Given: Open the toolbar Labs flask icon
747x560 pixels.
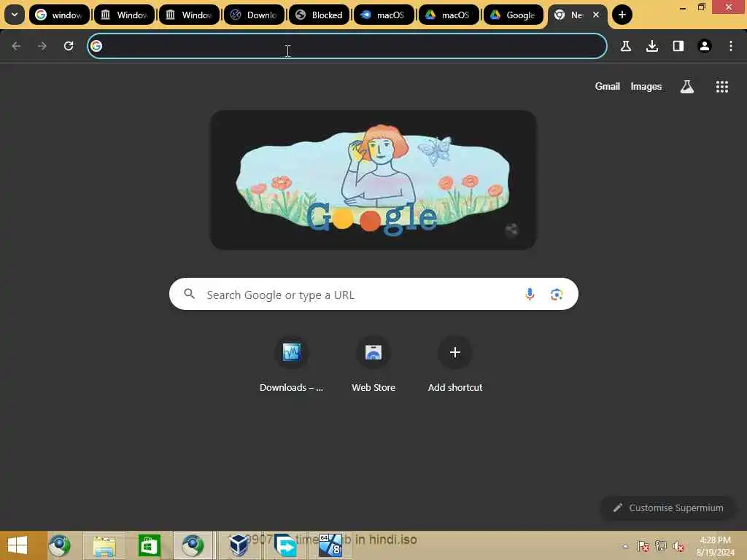Looking at the screenshot, I should click(x=626, y=46).
